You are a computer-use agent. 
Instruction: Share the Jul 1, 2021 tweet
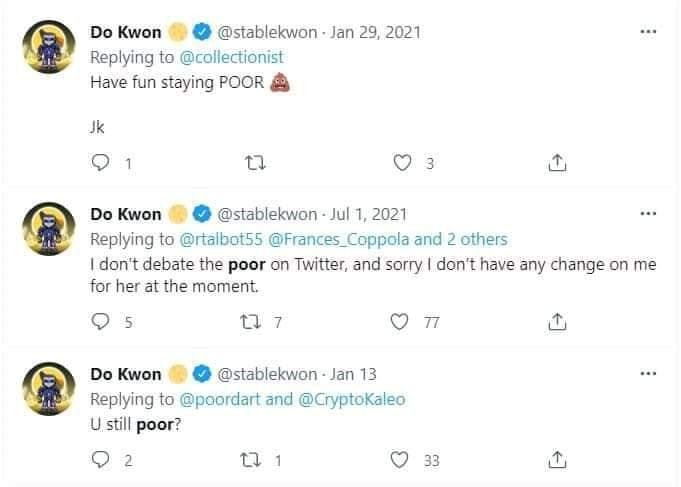tap(557, 321)
